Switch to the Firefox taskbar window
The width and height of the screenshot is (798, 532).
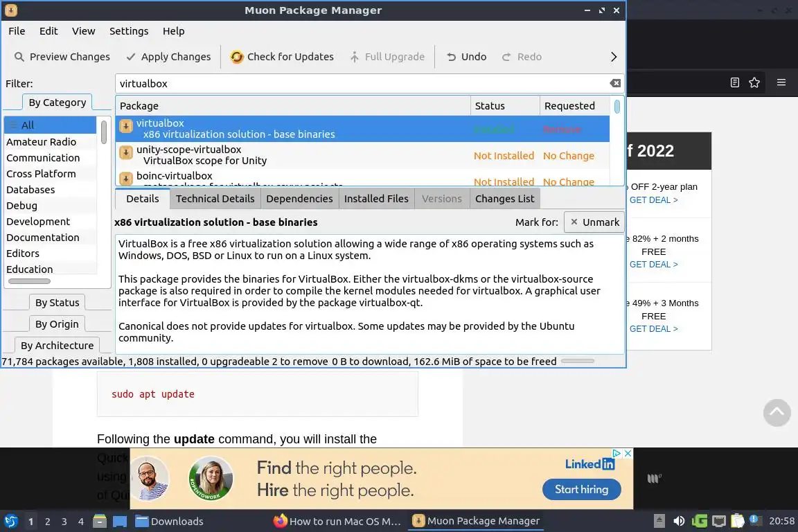click(337, 522)
